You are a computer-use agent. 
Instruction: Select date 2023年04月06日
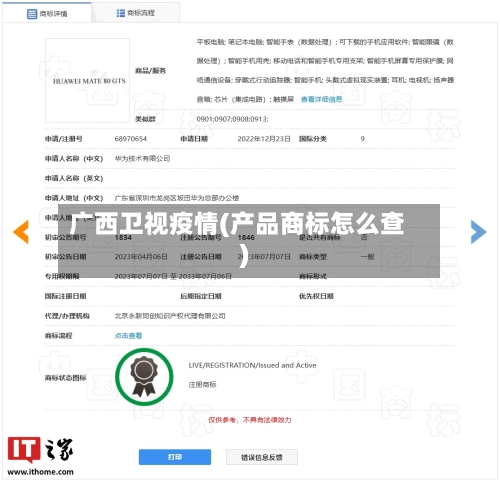click(141, 257)
